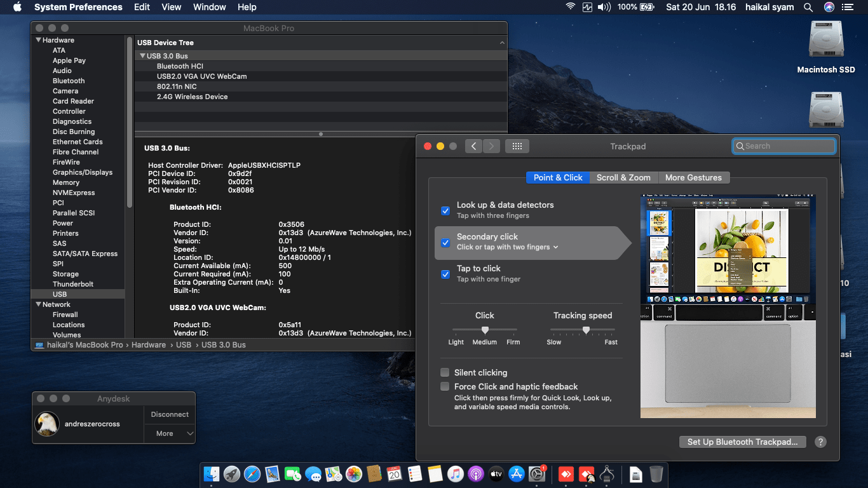The width and height of the screenshot is (868, 488).
Task: Open Podcasts from the Dock
Action: pos(476,473)
